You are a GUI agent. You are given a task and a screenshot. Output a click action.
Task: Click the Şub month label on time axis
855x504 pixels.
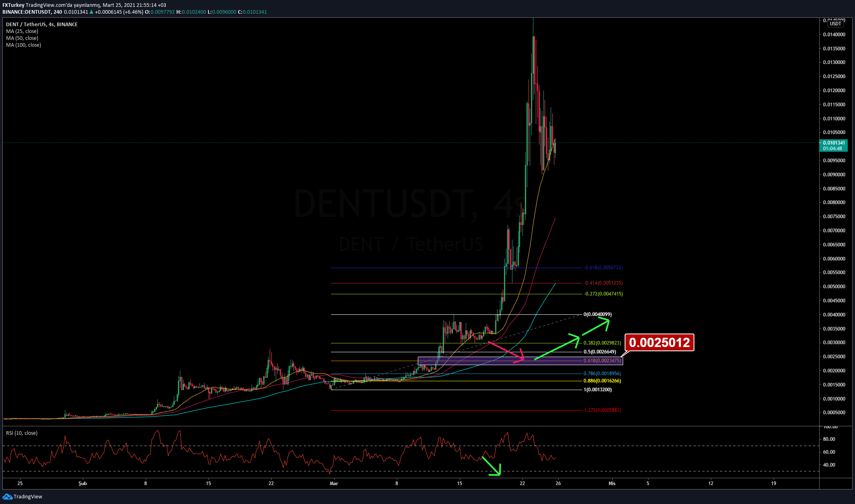click(x=83, y=483)
